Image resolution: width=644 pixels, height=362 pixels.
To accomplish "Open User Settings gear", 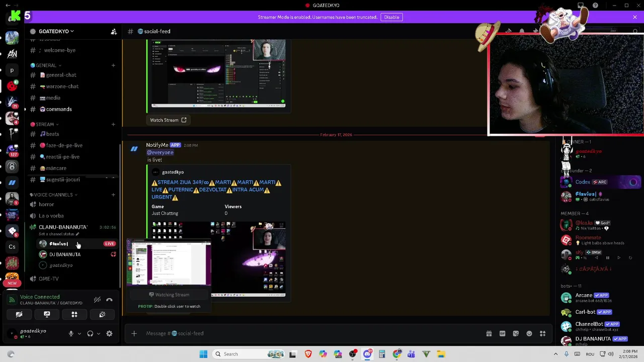I will (109, 333).
